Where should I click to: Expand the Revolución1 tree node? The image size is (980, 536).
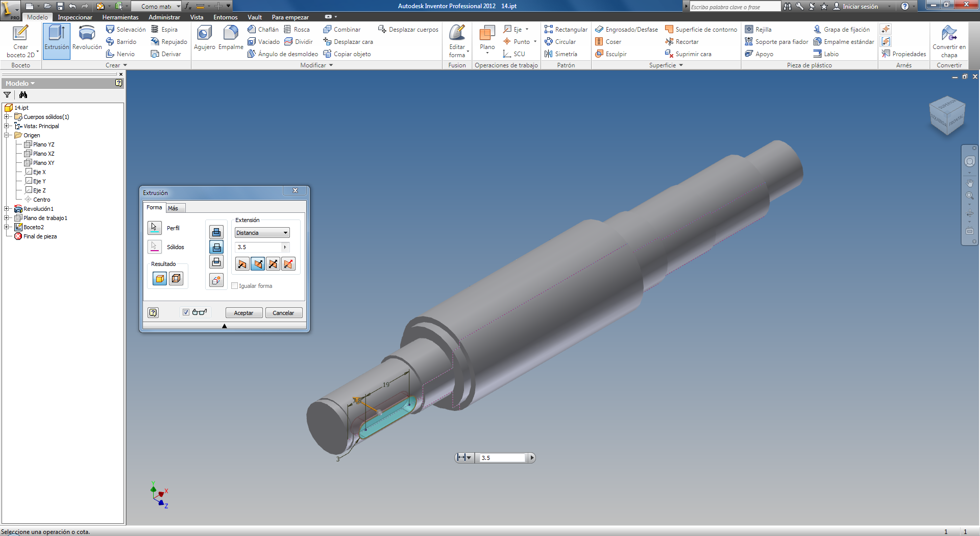(x=7, y=209)
